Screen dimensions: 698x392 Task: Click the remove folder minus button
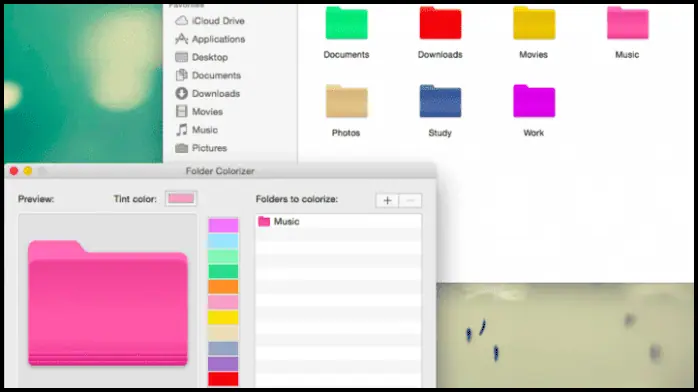[x=410, y=201]
